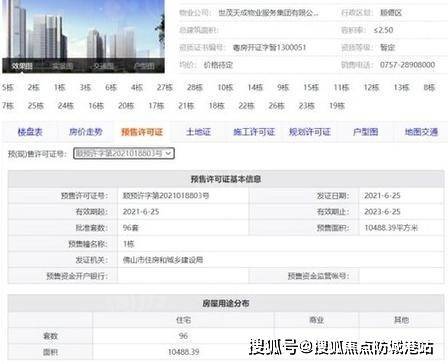Select building 5栋 link
448x364 pixels.
click(x=8, y=88)
